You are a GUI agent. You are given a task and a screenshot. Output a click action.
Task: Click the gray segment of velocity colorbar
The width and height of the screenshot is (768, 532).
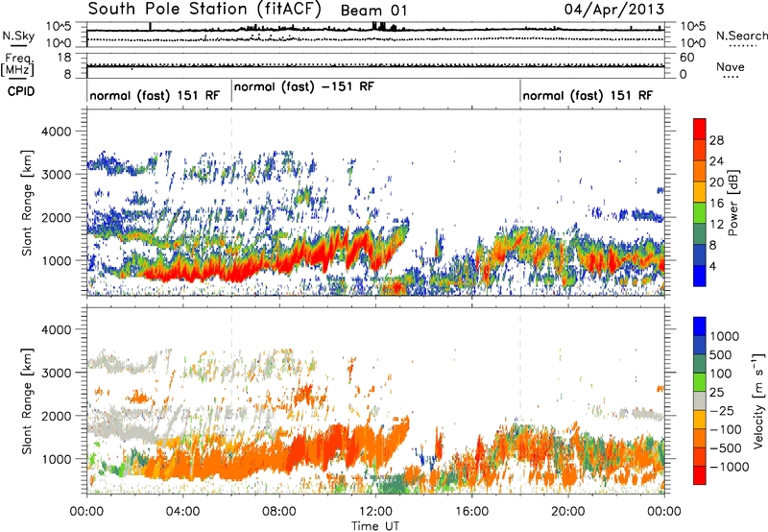pyautogui.click(x=700, y=401)
